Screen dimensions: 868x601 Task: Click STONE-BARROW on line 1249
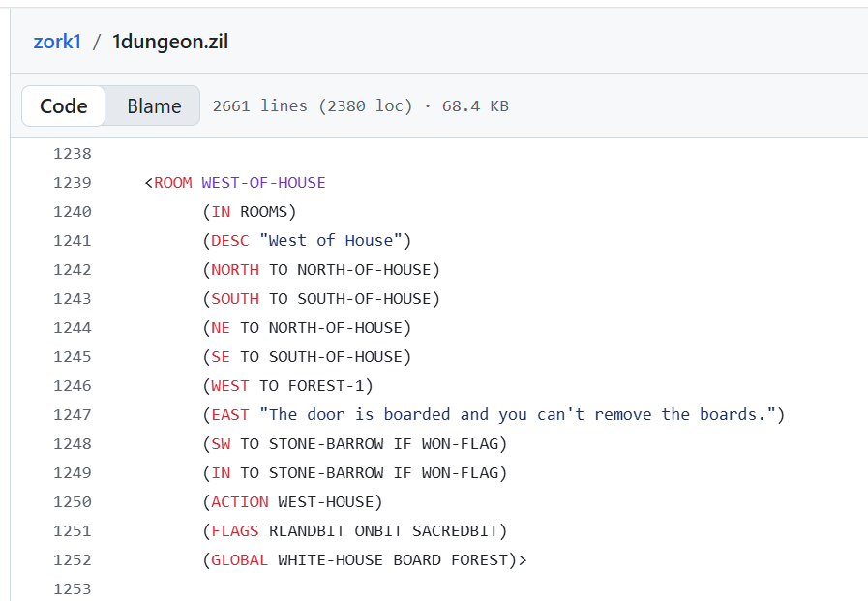pyautogui.click(x=326, y=473)
